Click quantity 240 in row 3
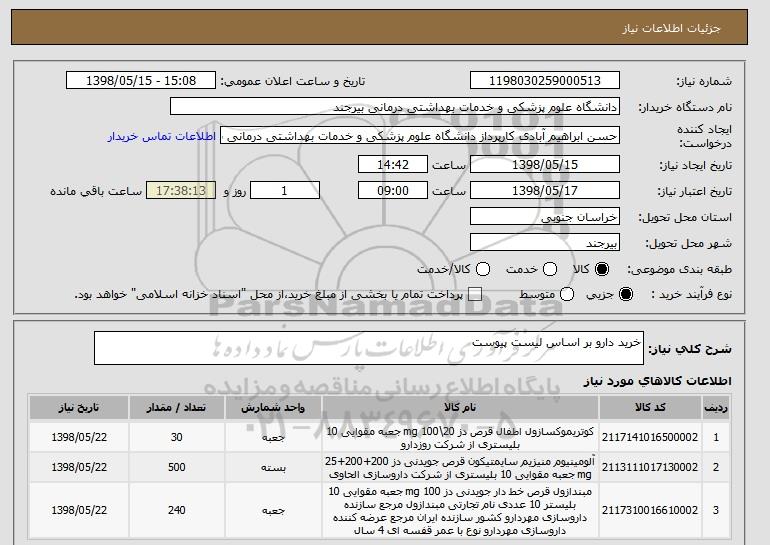The height and width of the screenshot is (545, 770). (176, 510)
